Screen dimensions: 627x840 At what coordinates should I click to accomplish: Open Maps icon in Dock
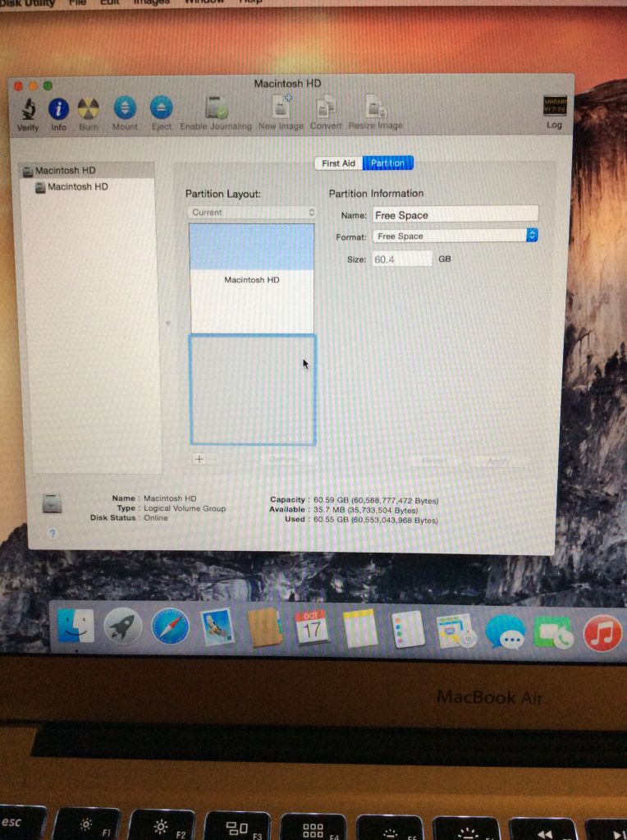click(456, 631)
